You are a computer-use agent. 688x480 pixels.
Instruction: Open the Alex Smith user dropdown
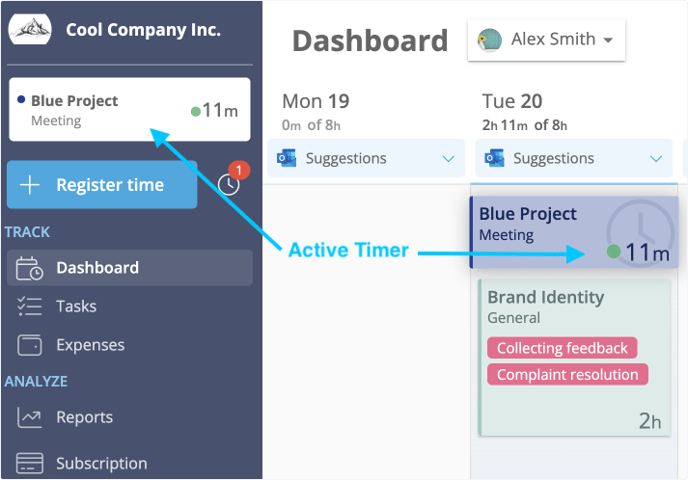546,40
